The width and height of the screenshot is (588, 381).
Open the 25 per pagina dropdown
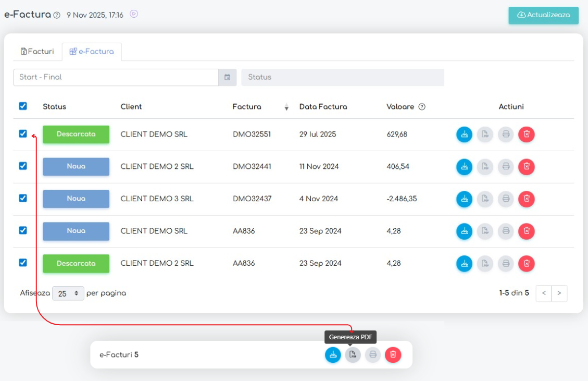[x=68, y=293]
